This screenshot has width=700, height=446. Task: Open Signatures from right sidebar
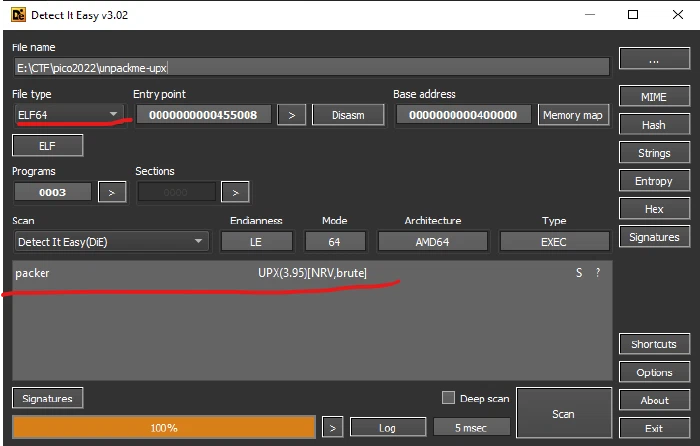click(x=654, y=237)
